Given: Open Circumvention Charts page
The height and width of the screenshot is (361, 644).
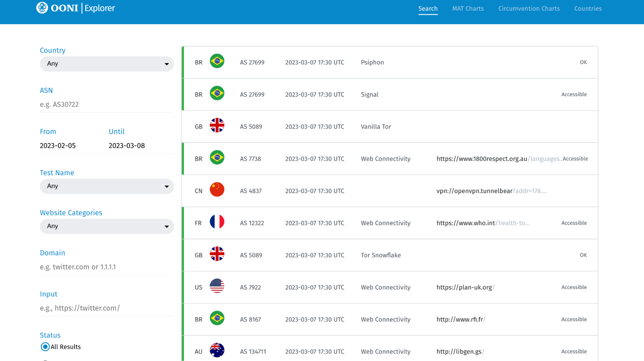Looking at the screenshot, I should pyautogui.click(x=529, y=9).
